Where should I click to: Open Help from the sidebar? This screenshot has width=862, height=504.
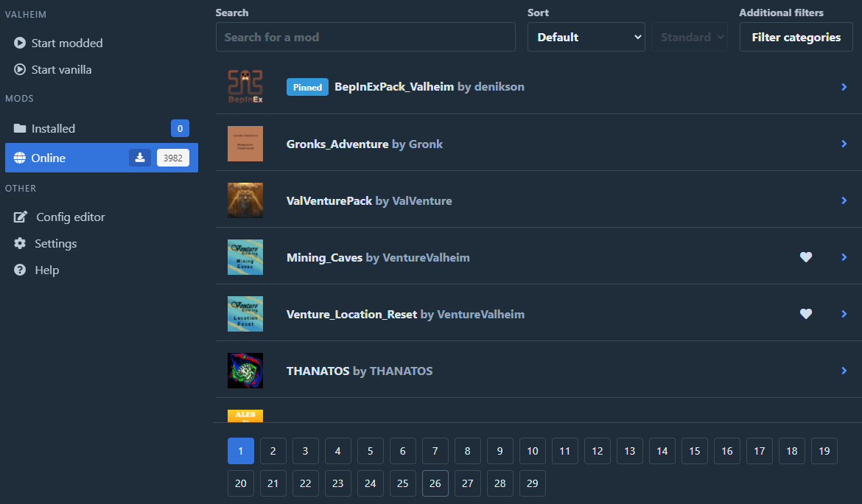pyautogui.click(x=102, y=270)
